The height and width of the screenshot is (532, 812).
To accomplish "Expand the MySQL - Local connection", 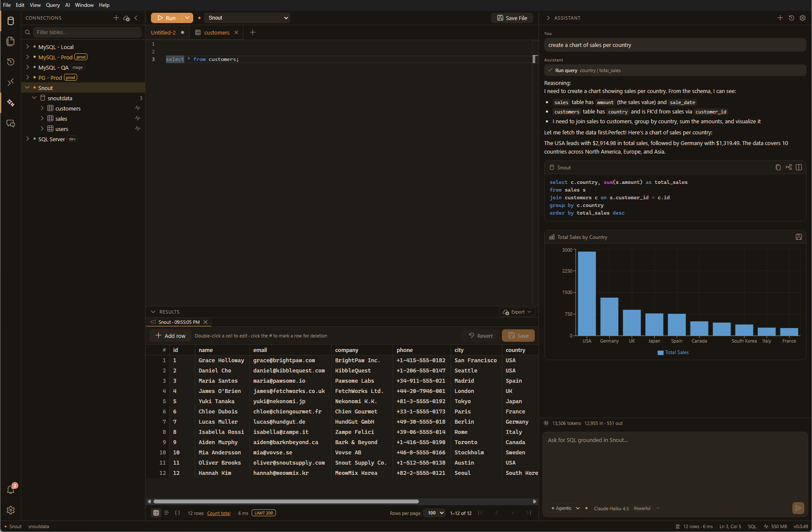I will coord(28,47).
